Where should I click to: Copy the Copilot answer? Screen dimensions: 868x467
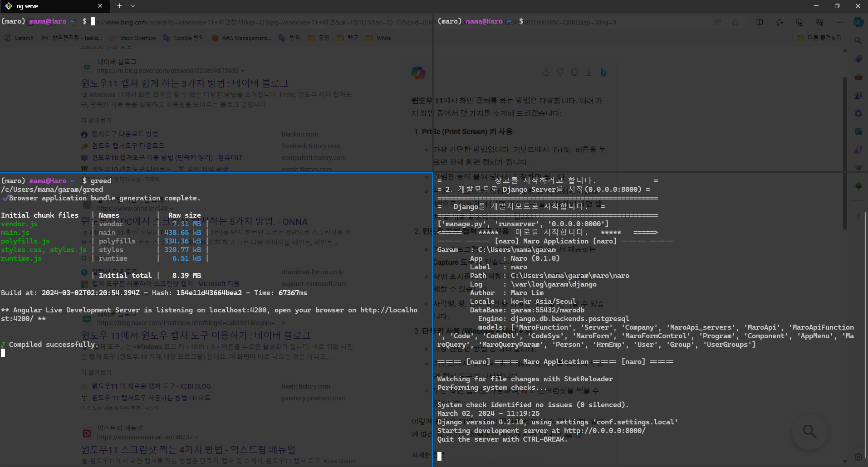coord(574,72)
